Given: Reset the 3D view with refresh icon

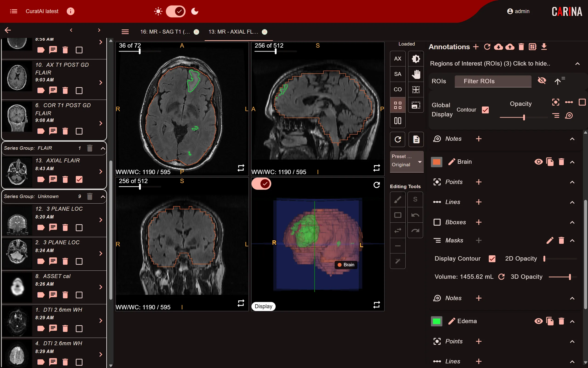Looking at the screenshot, I should click(376, 185).
